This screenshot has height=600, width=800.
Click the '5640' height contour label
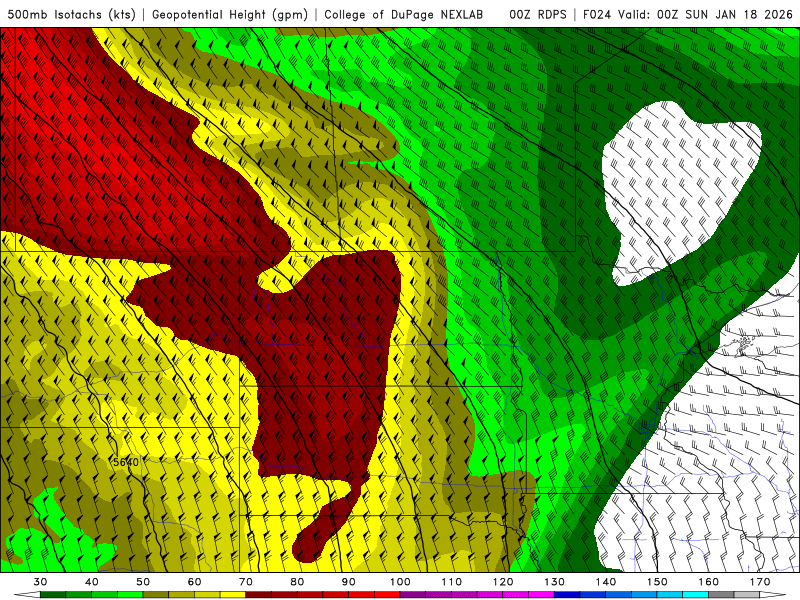tap(126, 462)
